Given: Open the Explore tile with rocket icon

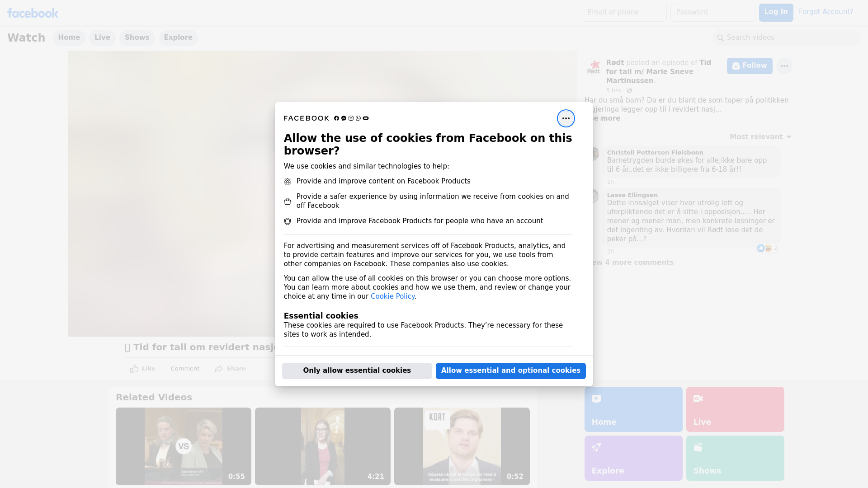Looking at the screenshot, I should pyautogui.click(x=633, y=458).
